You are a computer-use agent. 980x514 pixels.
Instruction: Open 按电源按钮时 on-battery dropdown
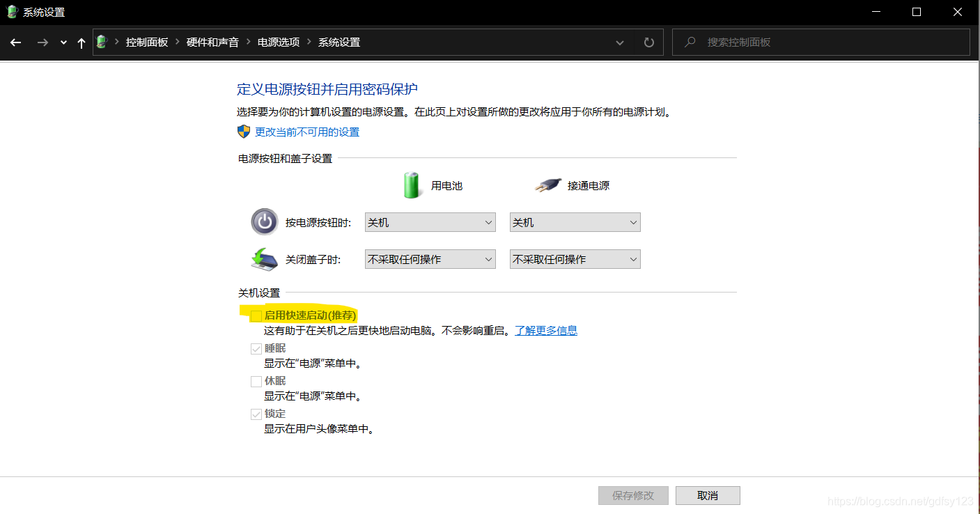[x=430, y=222]
